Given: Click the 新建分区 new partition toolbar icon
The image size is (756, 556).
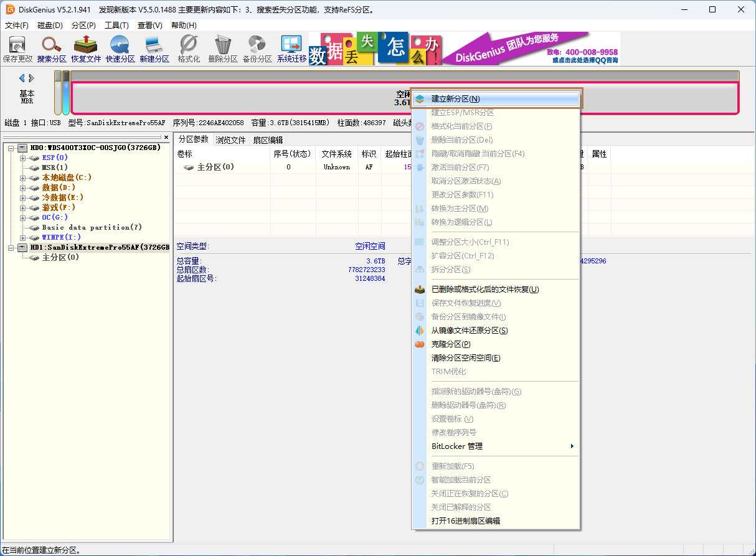Looking at the screenshot, I should point(154,49).
